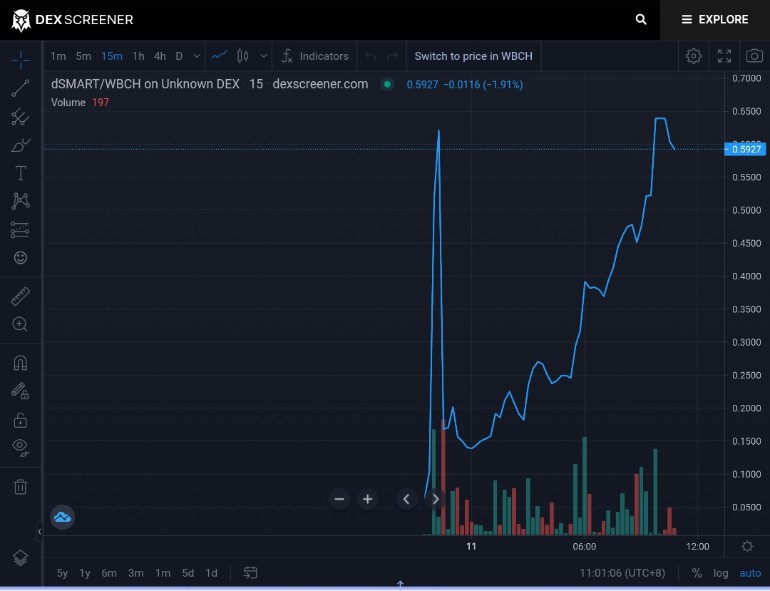Activate the ruler measure tool
This screenshot has width=770, height=591.
[x=20, y=296]
